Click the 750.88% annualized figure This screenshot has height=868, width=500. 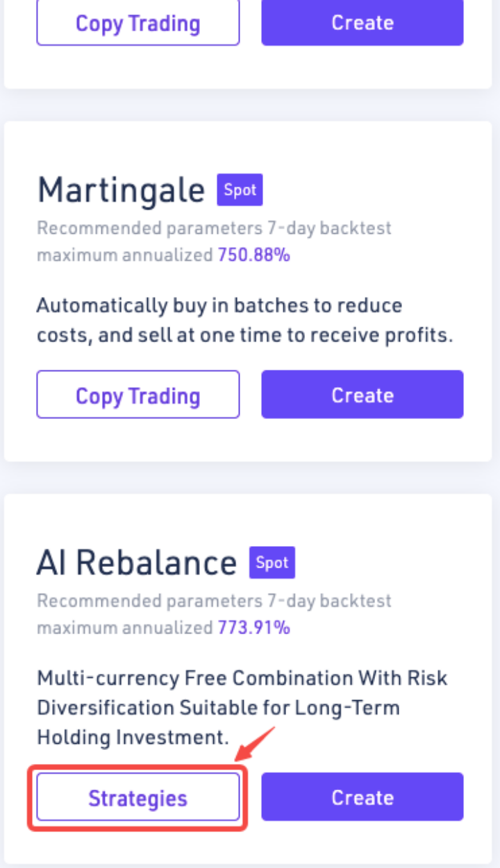pos(253,255)
